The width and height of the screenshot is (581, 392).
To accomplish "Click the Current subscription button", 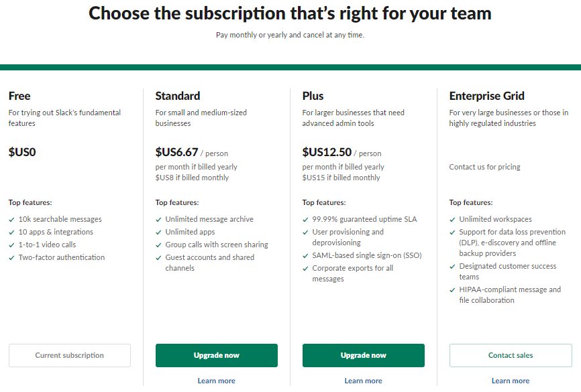I will pos(70,355).
